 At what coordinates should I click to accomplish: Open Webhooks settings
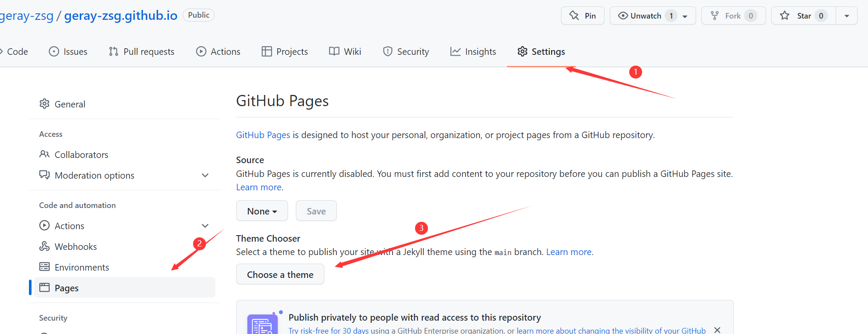125,246
